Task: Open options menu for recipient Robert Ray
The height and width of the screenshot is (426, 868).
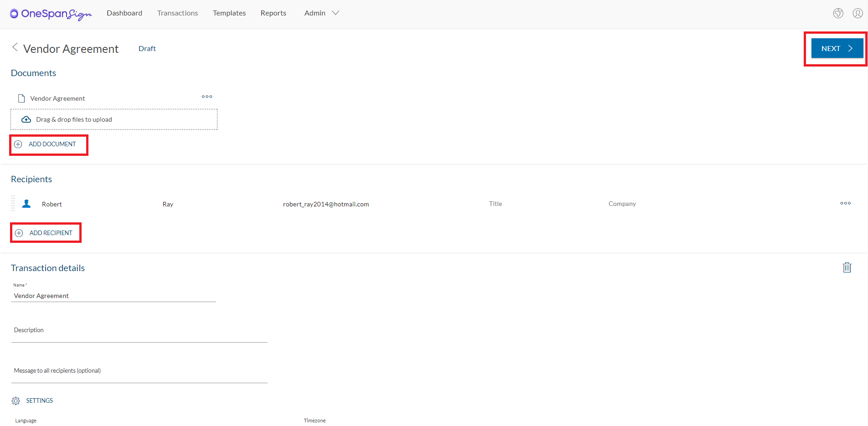Action: pos(845,204)
